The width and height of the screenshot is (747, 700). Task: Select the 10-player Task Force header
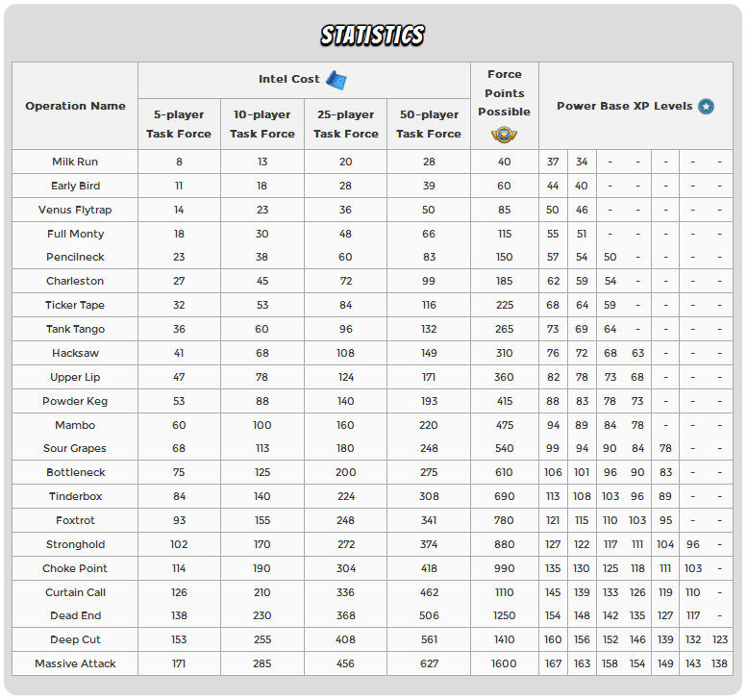click(262, 124)
